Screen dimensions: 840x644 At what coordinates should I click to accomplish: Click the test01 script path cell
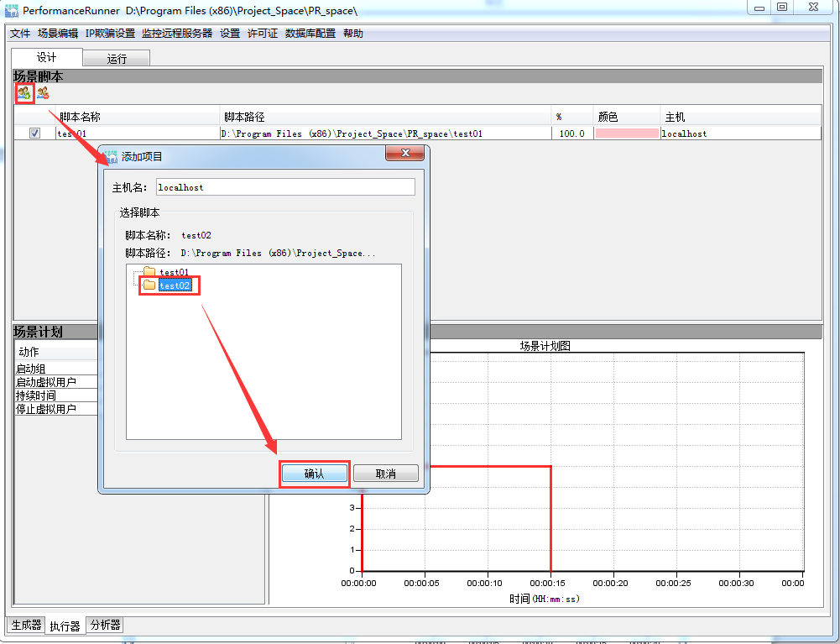coord(386,134)
